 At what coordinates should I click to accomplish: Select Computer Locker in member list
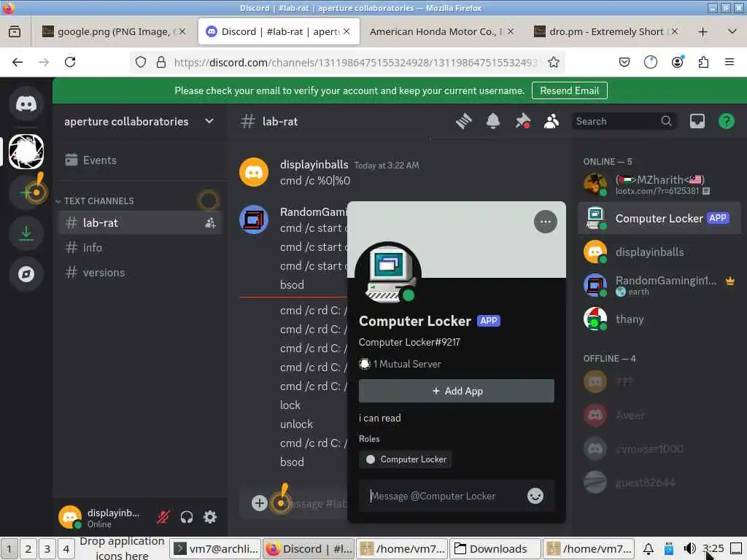[659, 218]
